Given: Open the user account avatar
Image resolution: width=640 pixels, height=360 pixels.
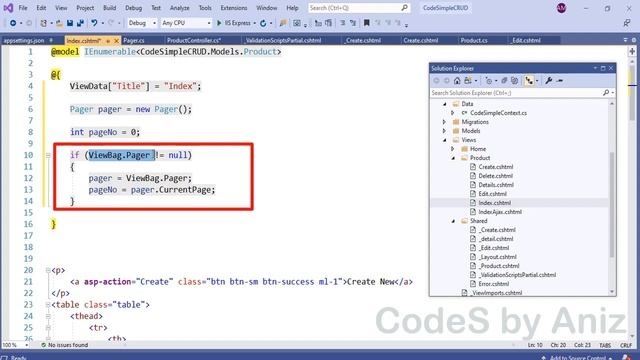Looking at the screenshot, I should [562, 8].
